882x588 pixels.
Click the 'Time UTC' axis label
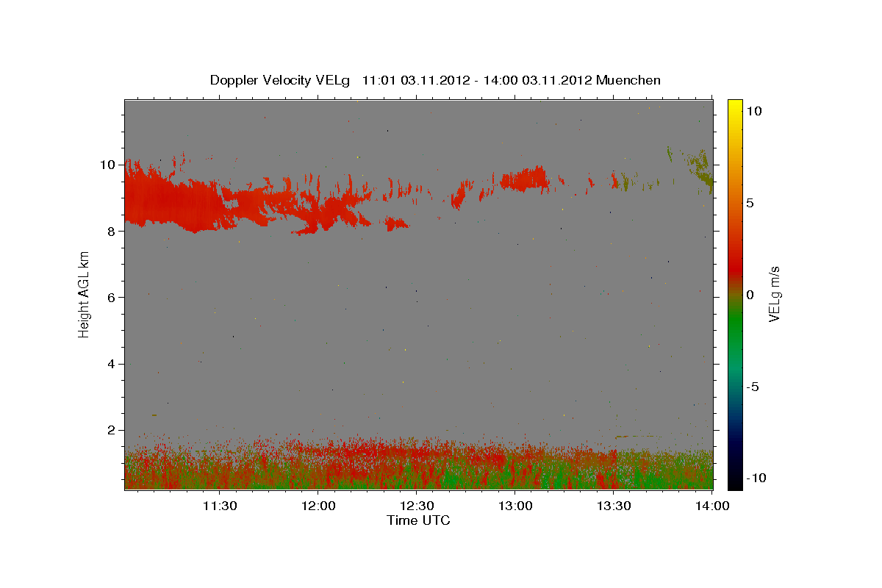pos(418,520)
